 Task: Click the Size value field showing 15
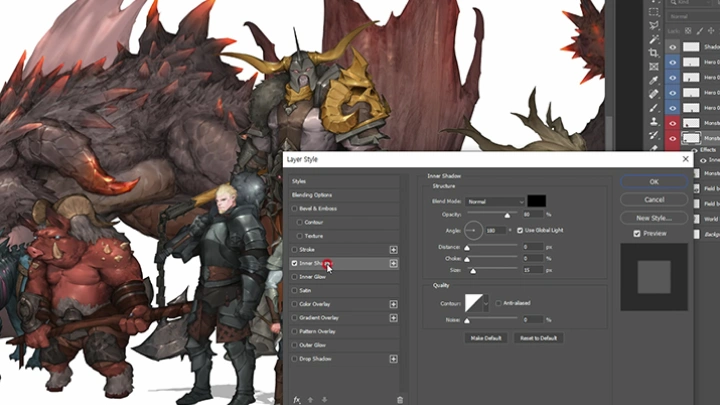(533, 270)
